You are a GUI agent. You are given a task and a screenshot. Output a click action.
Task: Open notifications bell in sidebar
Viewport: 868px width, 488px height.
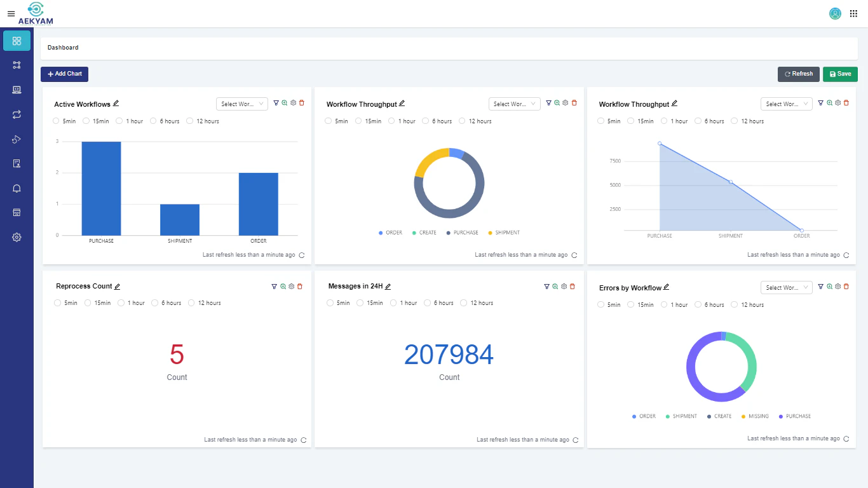click(17, 188)
